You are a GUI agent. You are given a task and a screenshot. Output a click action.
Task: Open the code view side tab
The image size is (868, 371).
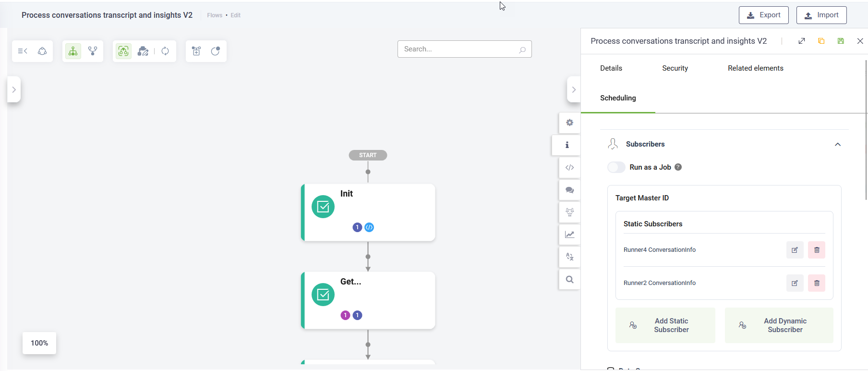[x=569, y=168]
